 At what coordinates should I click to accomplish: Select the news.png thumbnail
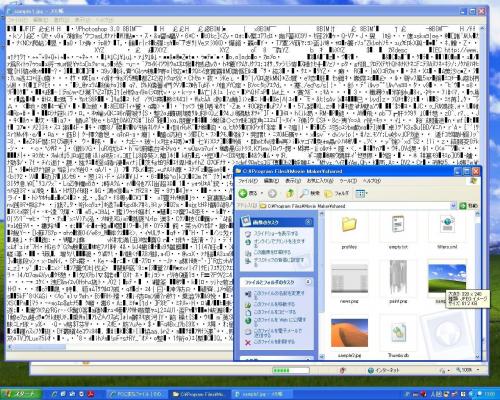pyautogui.click(x=349, y=279)
